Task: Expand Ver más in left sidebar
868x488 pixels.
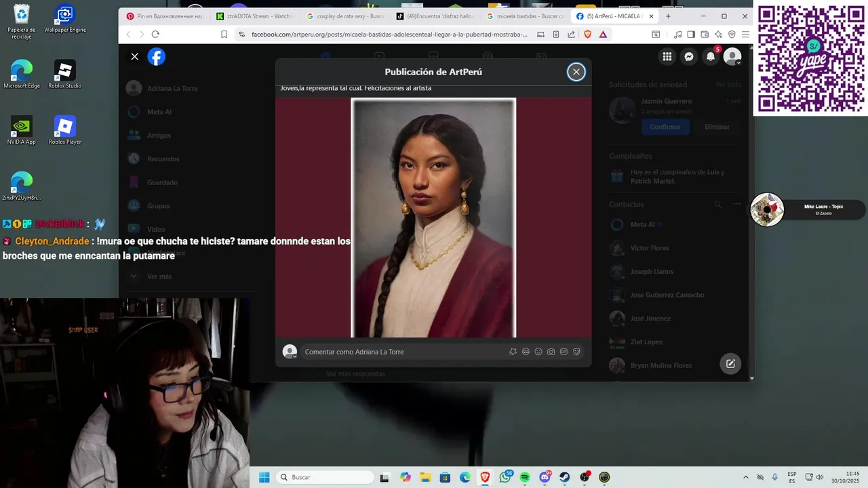Action: [159, 277]
